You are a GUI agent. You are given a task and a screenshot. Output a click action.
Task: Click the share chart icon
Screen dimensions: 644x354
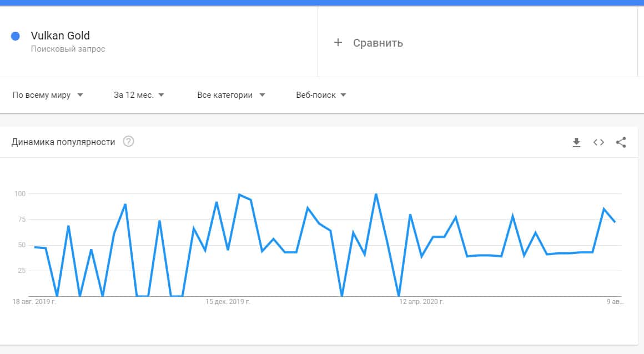click(621, 143)
